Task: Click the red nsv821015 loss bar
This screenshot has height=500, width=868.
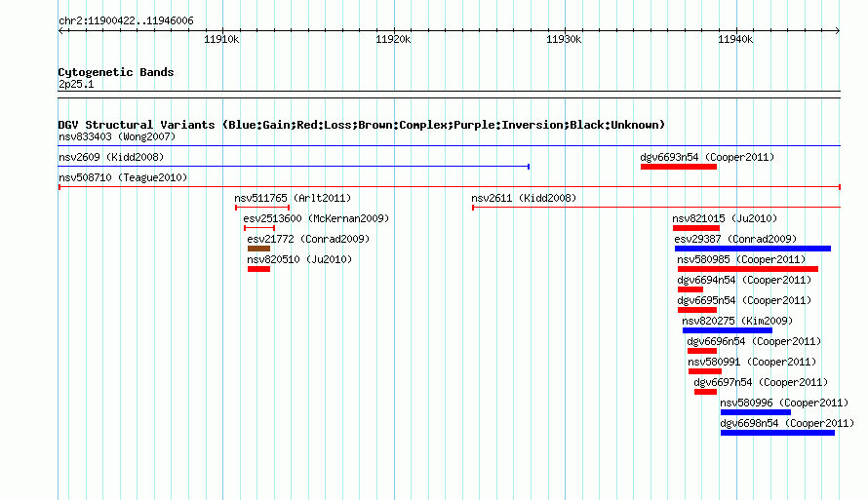Action: (x=696, y=228)
